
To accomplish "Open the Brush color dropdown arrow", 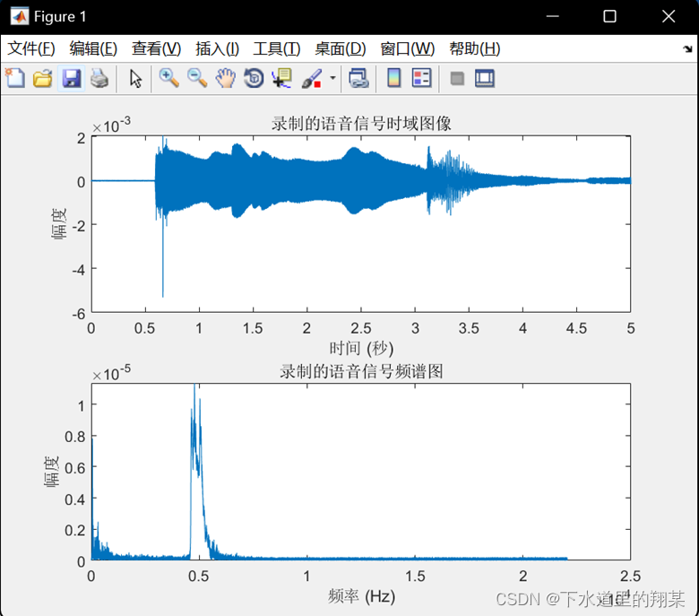I will click(x=332, y=78).
